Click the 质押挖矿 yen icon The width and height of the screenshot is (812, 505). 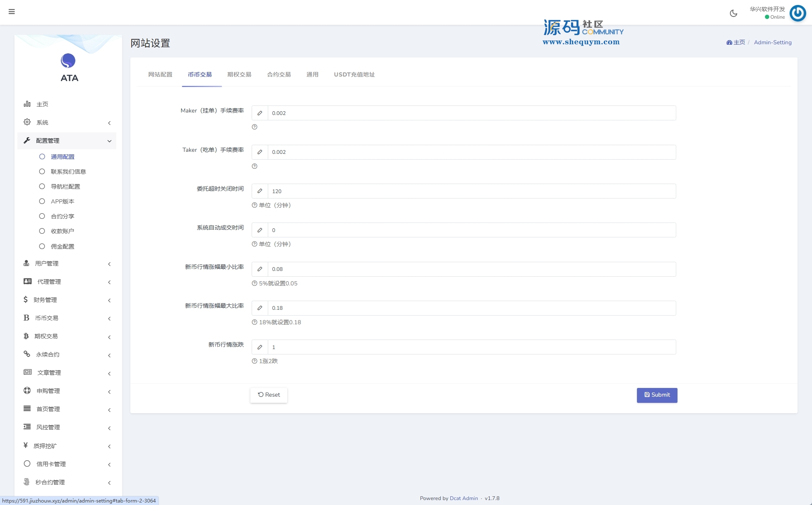tap(26, 445)
